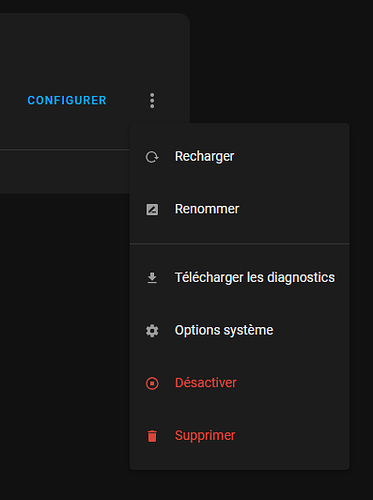
Task: Select Supprimer to delete the integration
Action: (x=239, y=436)
